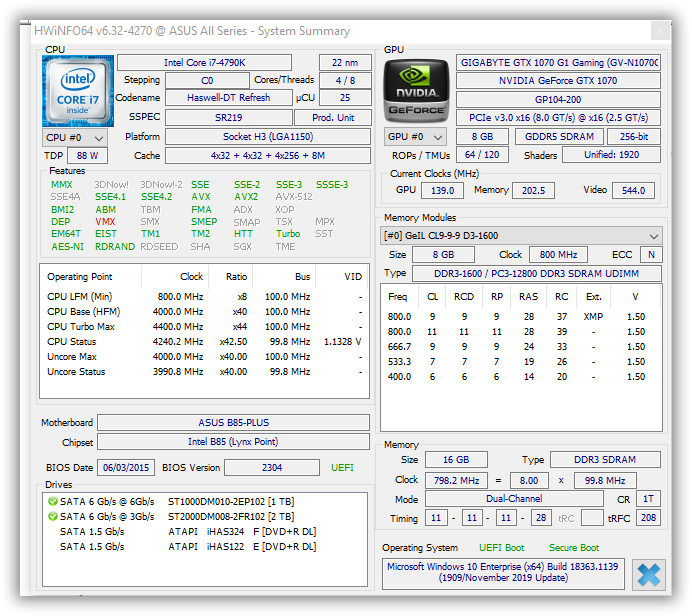This screenshot has height=616, width=692.
Task: Click the 256-bit bus width field
Action: 634,137
